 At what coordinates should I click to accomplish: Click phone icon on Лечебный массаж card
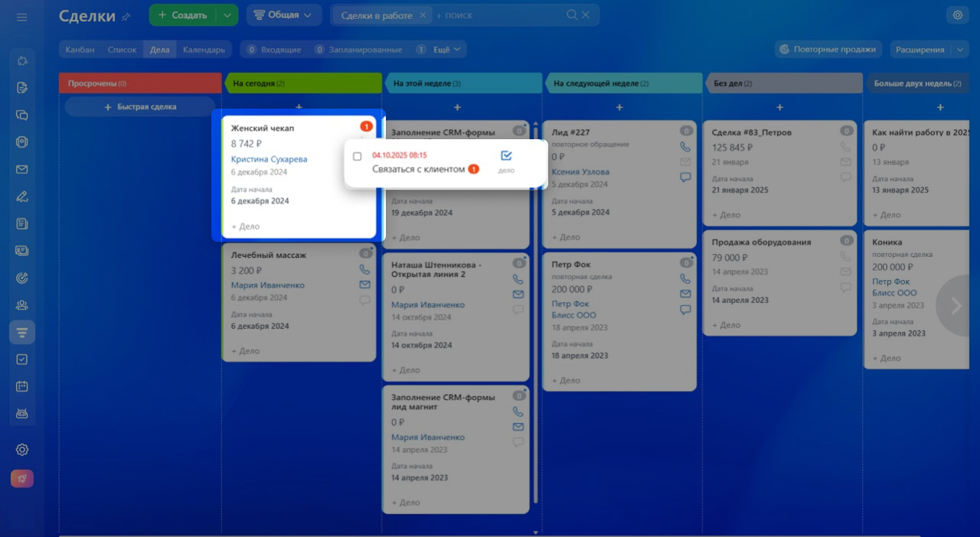point(364,270)
